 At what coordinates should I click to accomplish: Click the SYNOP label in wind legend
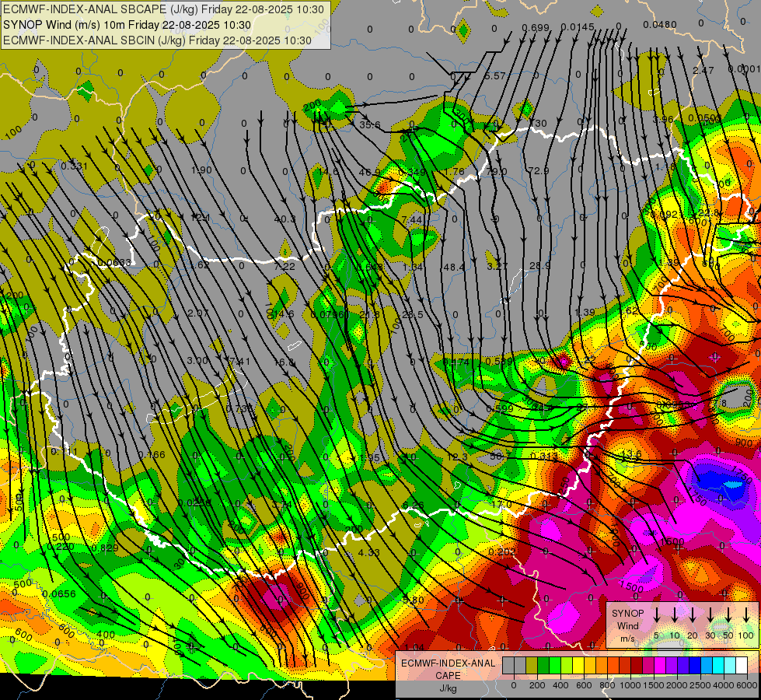[627, 613]
